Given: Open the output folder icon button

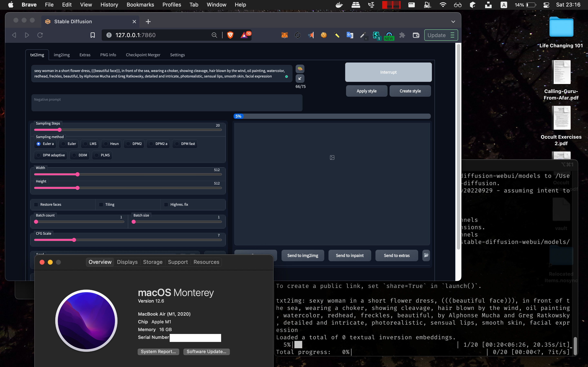Looking at the screenshot, I should point(426,255).
